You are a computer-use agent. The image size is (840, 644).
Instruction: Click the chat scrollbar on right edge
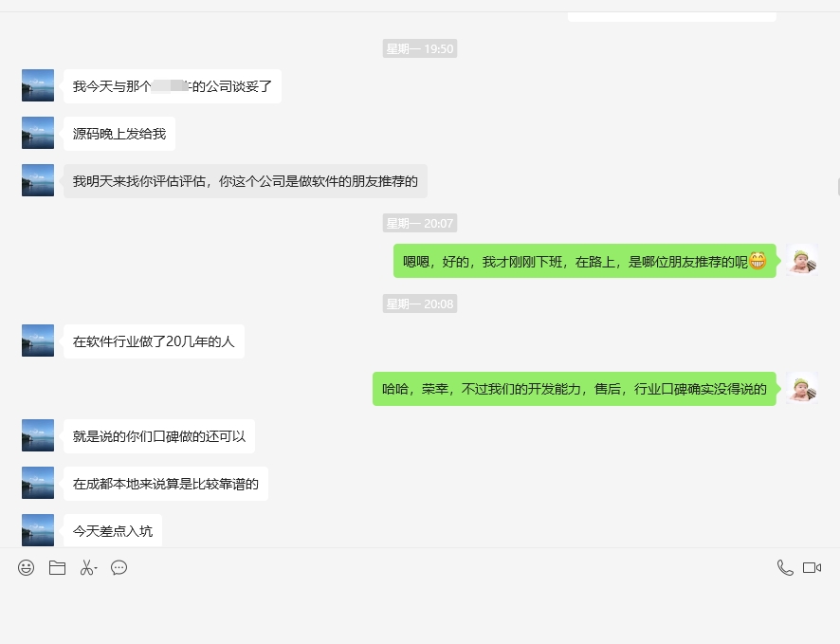pos(836,185)
